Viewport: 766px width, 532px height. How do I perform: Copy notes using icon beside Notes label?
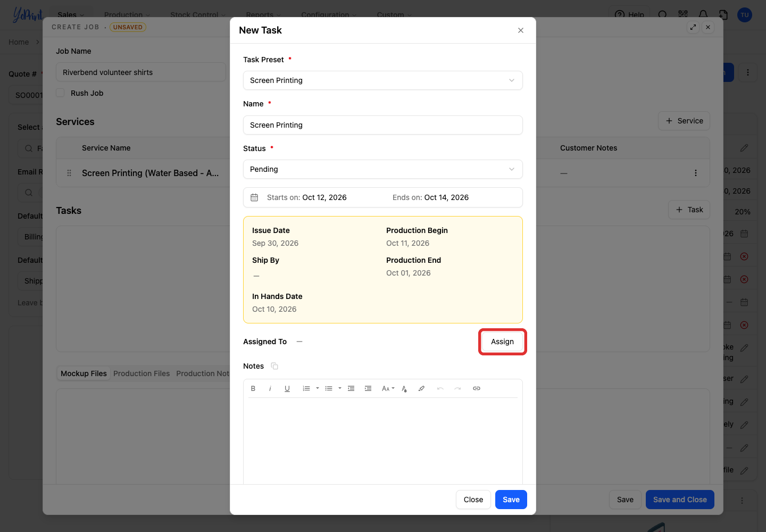pos(274,366)
